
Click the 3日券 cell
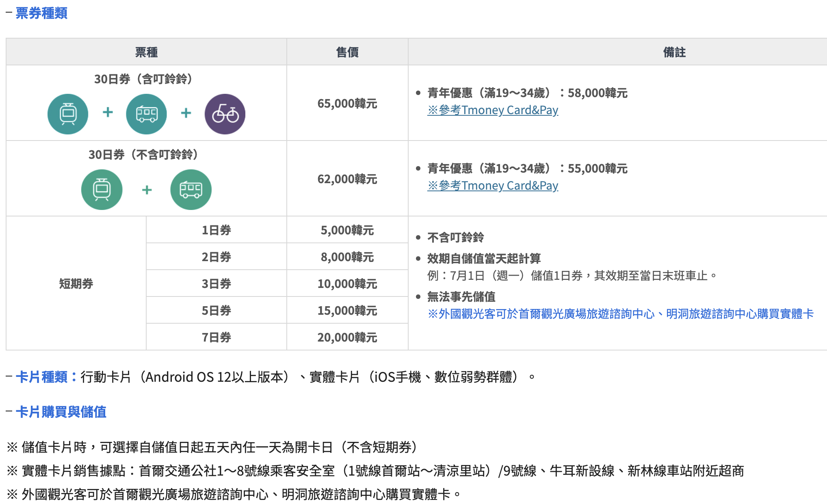[216, 283]
